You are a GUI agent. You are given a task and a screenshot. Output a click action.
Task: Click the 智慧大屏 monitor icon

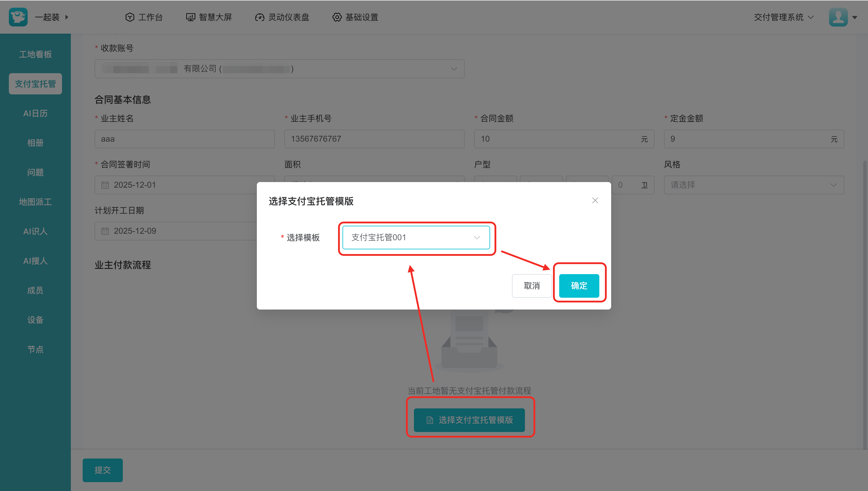click(191, 17)
